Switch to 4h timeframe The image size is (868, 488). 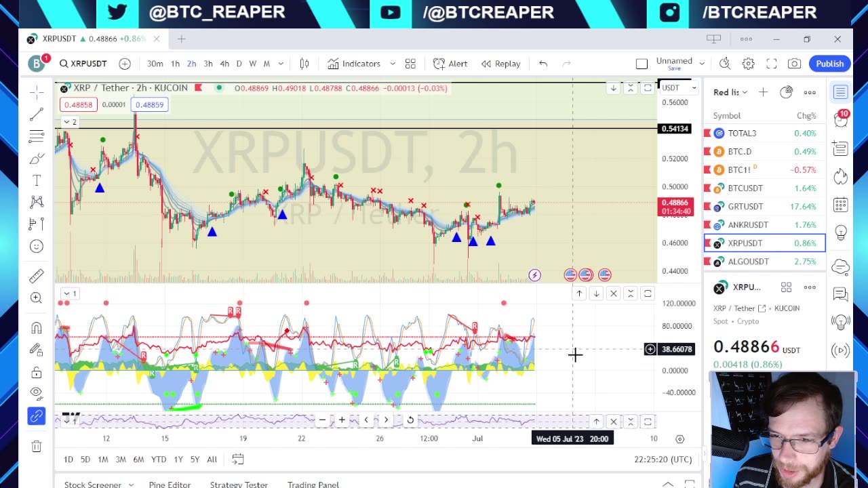click(224, 64)
